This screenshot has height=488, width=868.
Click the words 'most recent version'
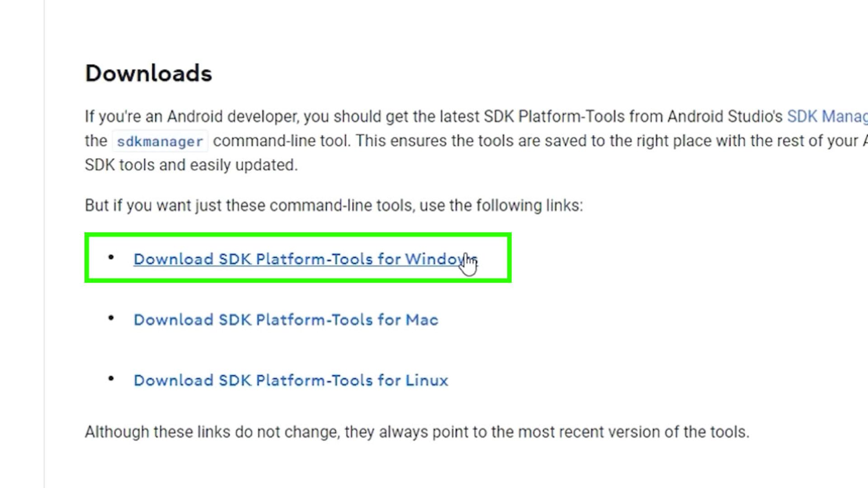pyautogui.click(x=590, y=432)
